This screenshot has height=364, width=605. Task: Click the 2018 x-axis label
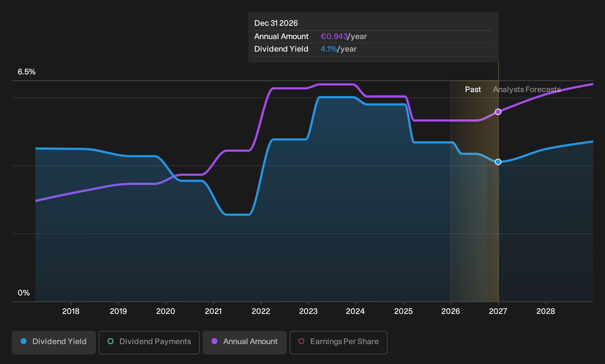coord(71,311)
